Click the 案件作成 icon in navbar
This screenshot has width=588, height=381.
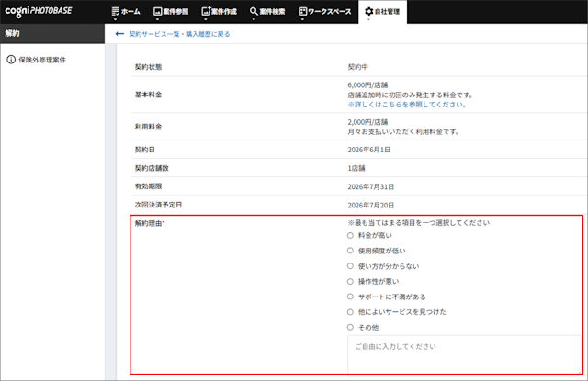204,12
